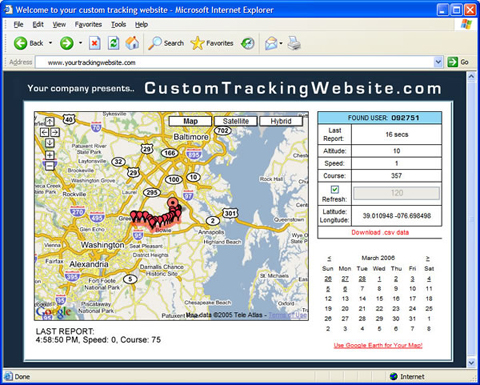480x385 pixels.
Task: Zoom in with map plus button
Action: [x=50, y=155]
